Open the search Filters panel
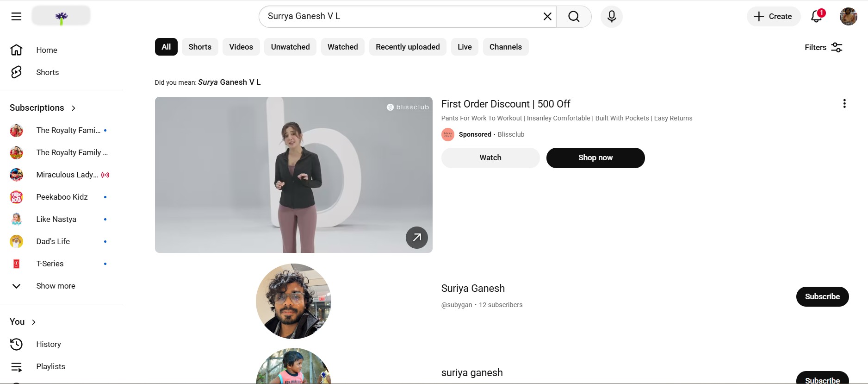The width and height of the screenshot is (868, 384). pos(824,47)
